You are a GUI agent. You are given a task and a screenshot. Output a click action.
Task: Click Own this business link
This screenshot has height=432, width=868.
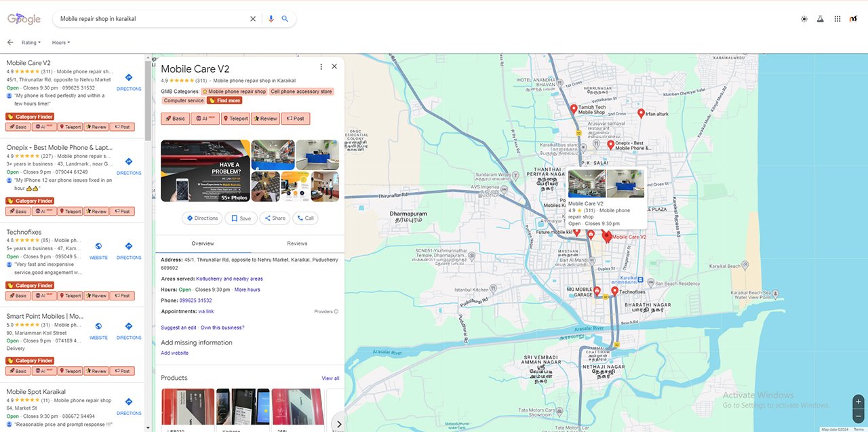(222, 328)
